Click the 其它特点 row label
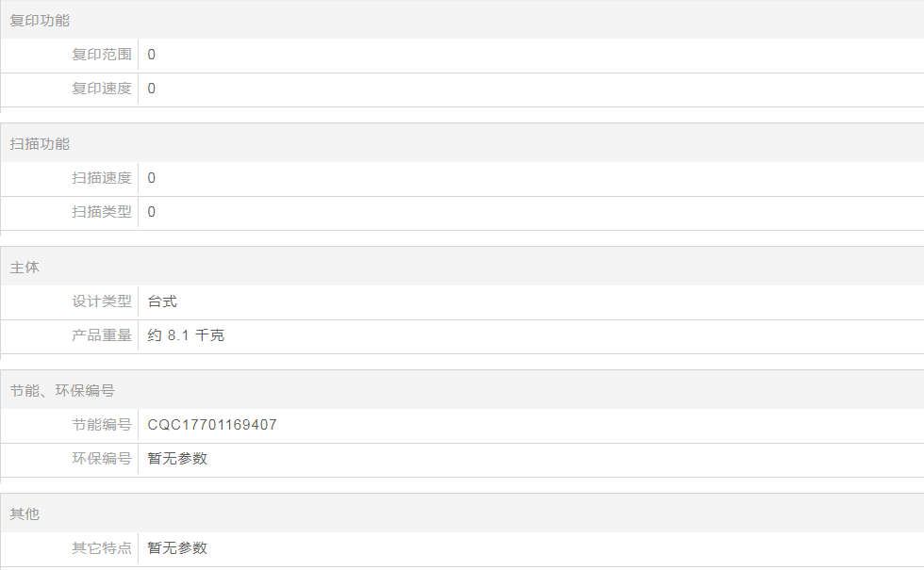The image size is (924, 570). point(102,548)
